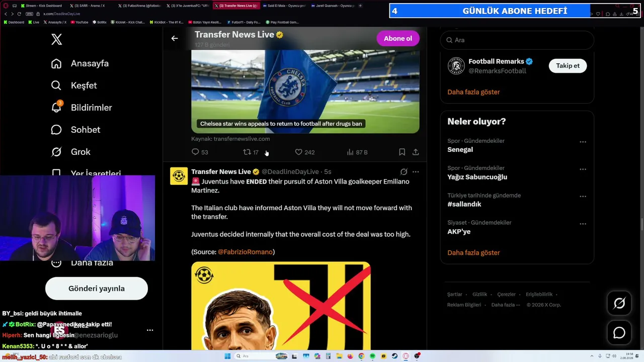The image size is (644, 362).
Task: Open the Şartlar footer link
Action: (454, 295)
